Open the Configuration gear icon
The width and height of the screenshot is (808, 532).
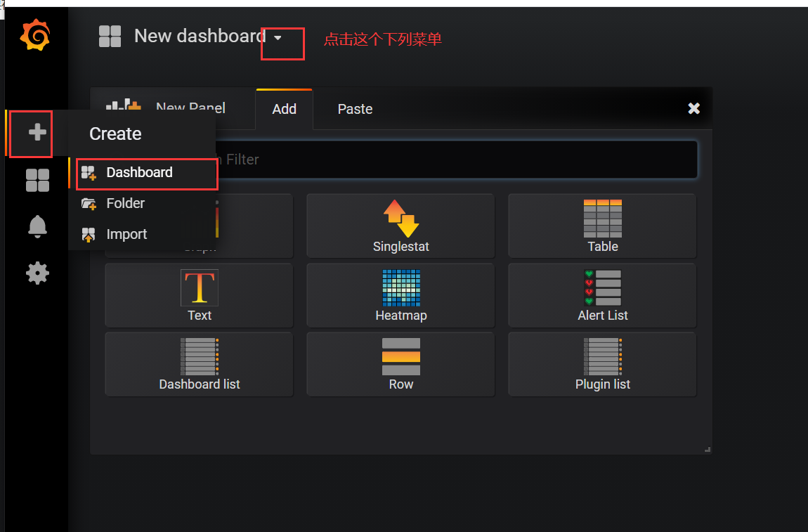(x=37, y=273)
